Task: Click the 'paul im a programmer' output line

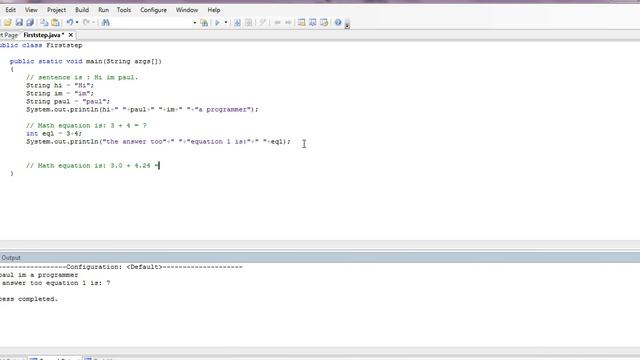Action: (x=39, y=275)
